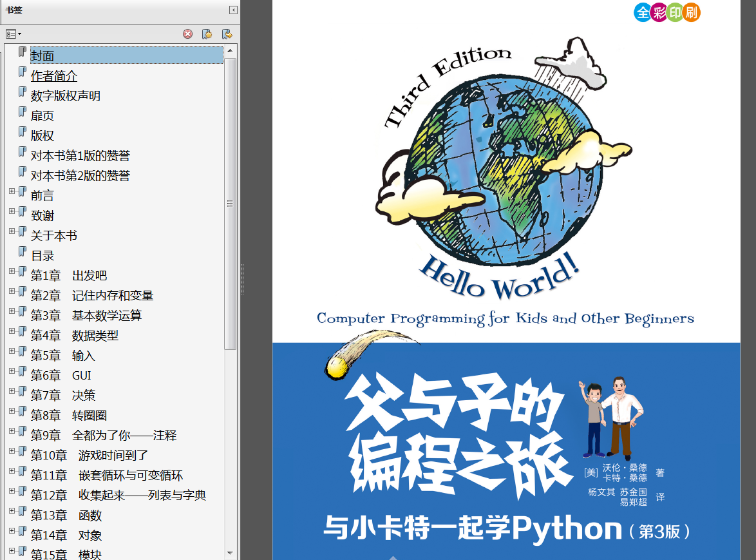Go to the 数字版权声明 bookmark
Viewport: 756px width, 560px height.
point(66,95)
